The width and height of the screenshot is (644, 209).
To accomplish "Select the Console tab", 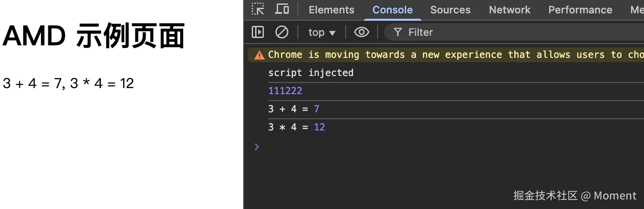I will [392, 9].
